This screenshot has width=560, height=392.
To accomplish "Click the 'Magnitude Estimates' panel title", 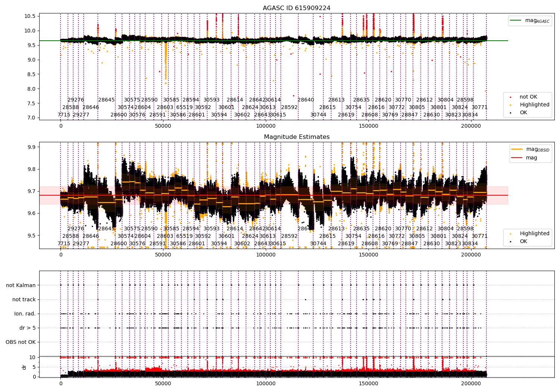I will coord(296,137).
